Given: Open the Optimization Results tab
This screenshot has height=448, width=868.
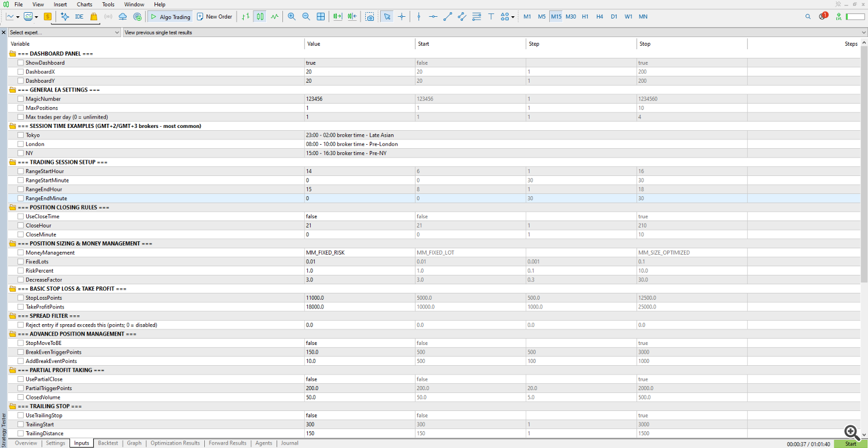Looking at the screenshot, I should [175, 443].
